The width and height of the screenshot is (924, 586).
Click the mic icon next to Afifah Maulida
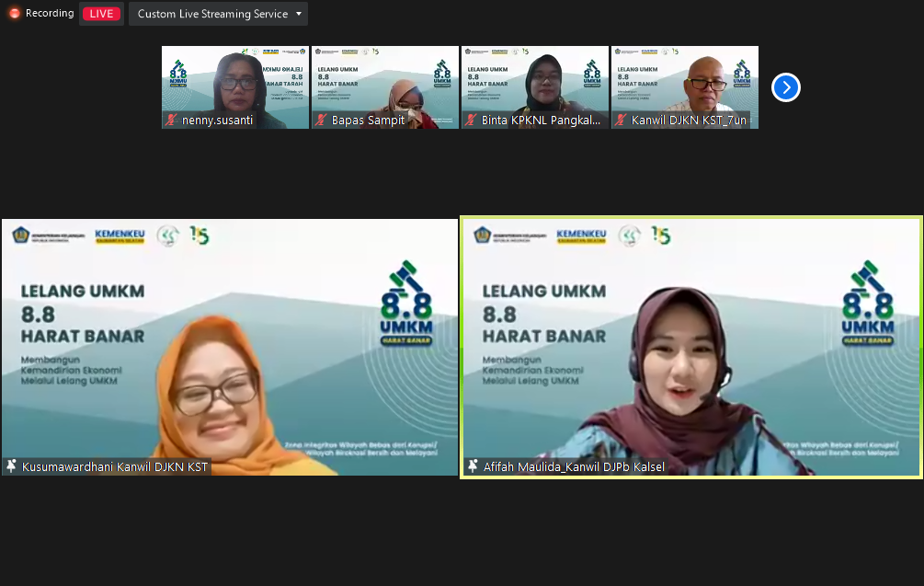(x=472, y=466)
